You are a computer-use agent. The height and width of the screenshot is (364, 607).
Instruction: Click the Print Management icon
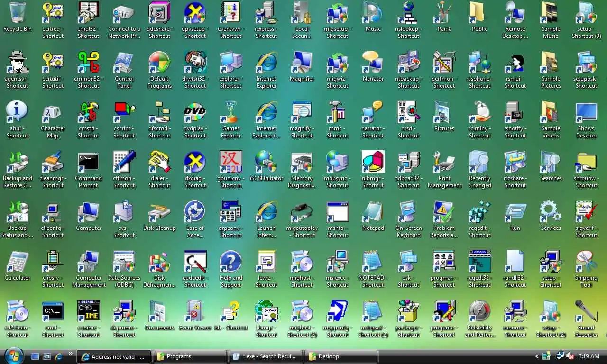pos(444,162)
